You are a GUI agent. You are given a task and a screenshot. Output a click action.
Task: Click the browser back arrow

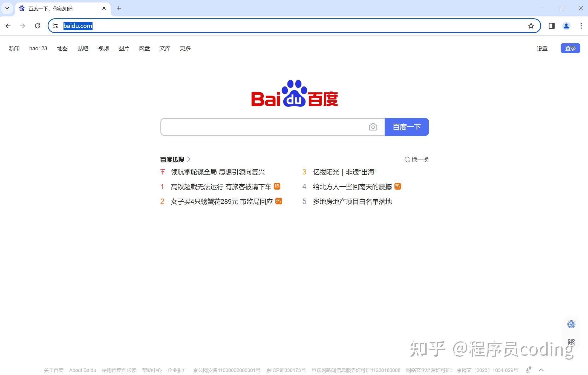[x=8, y=26]
